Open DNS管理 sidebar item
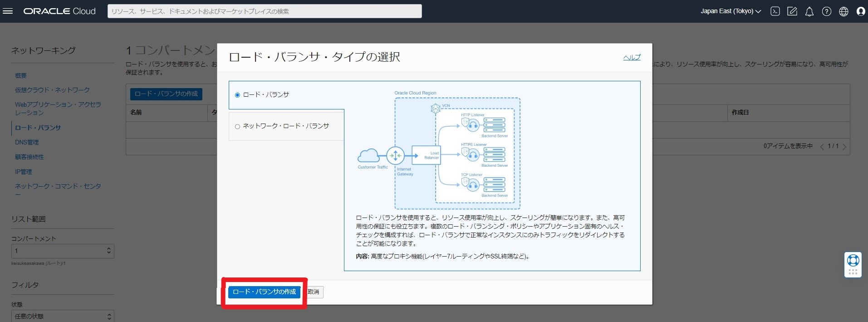 point(27,142)
